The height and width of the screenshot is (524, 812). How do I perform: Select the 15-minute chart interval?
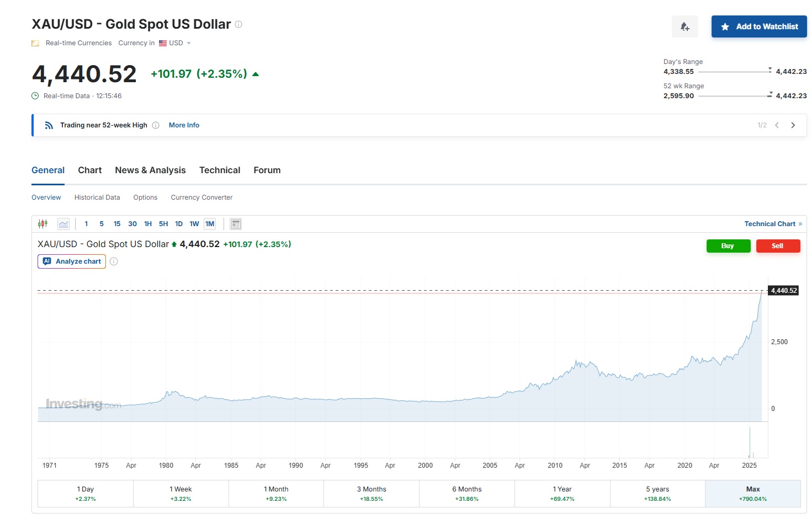(x=117, y=224)
